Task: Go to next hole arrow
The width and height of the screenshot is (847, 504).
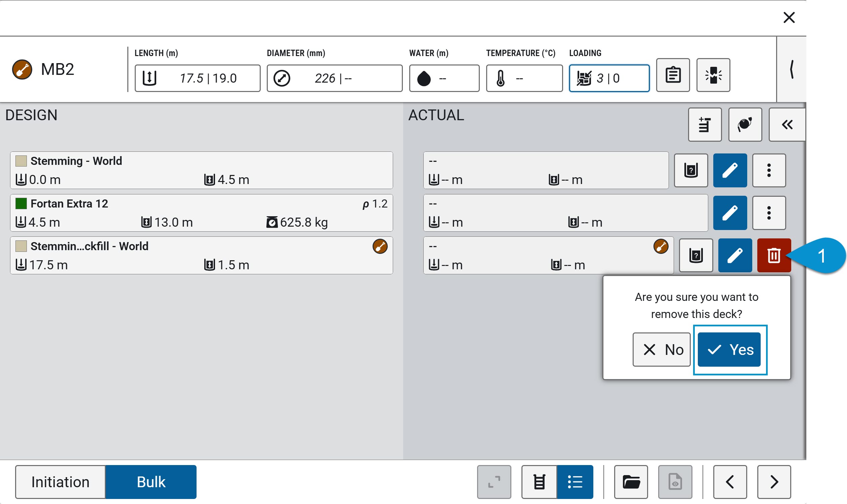Action: [774, 482]
